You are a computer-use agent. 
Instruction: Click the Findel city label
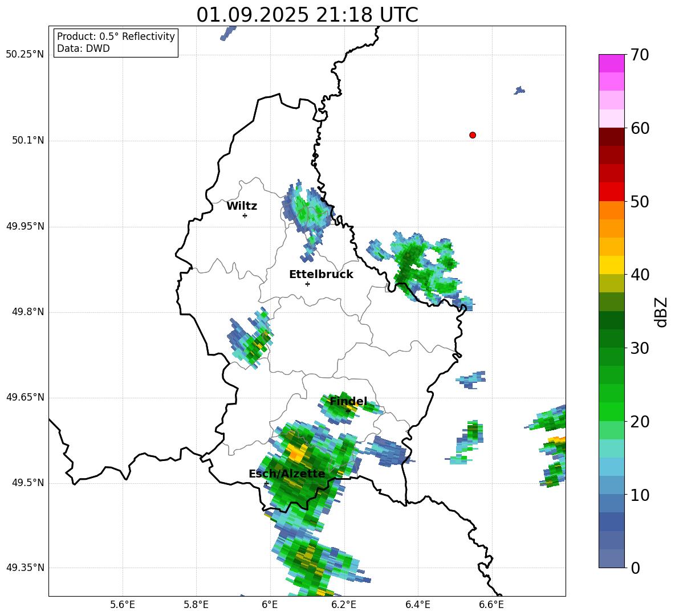pyautogui.click(x=348, y=401)
